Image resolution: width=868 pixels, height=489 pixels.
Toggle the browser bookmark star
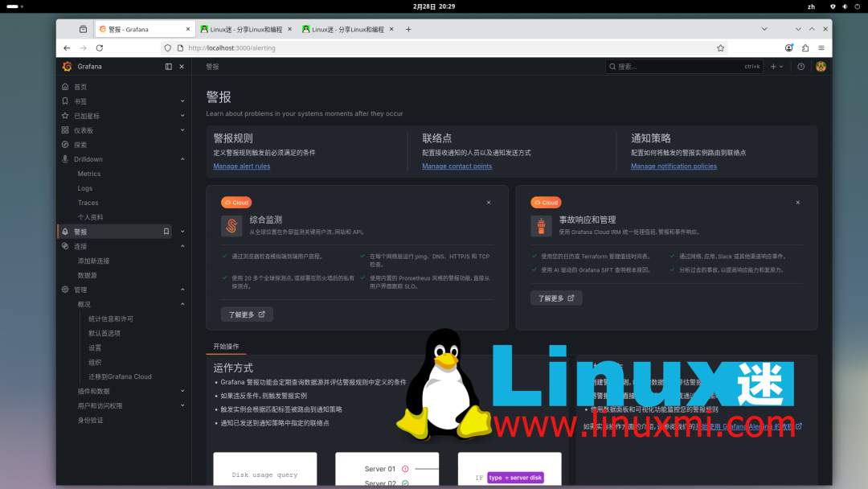pyautogui.click(x=721, y=47)
